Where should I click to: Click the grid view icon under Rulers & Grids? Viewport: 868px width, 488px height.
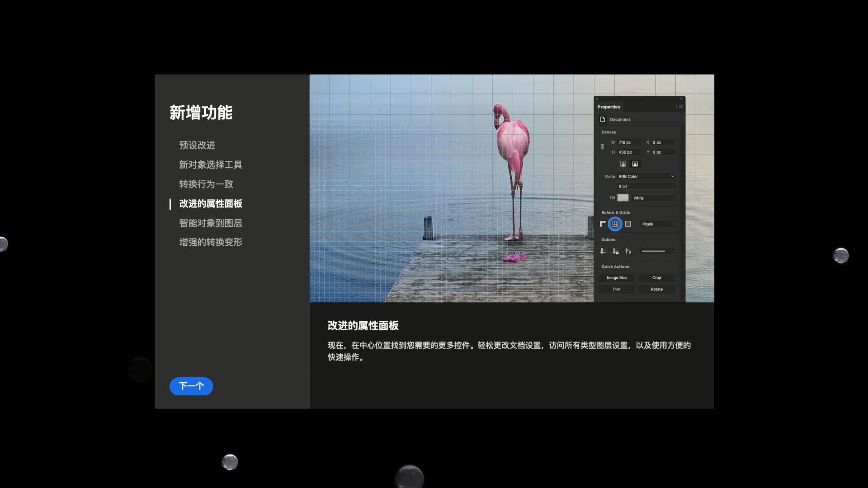(615, 224)
